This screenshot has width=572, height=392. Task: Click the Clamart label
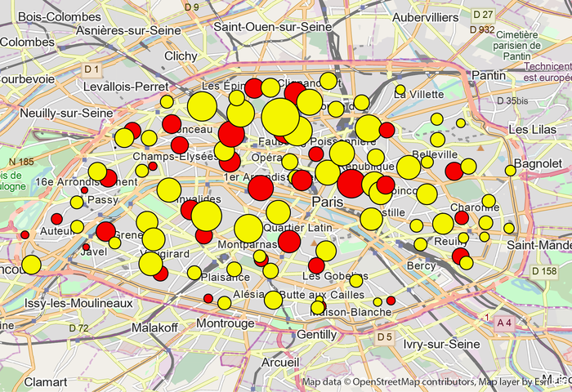pyautogui.click(x=46, y=381)
